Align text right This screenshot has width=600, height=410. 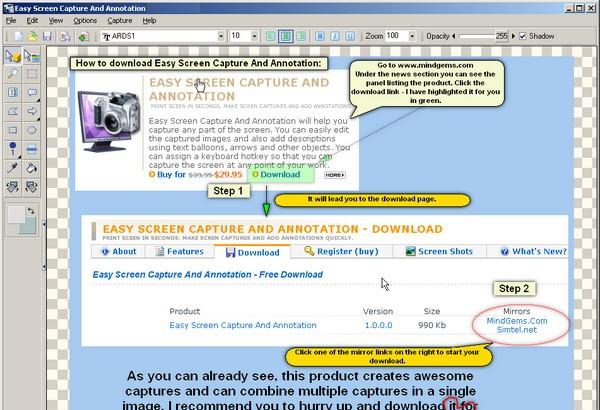301,36
